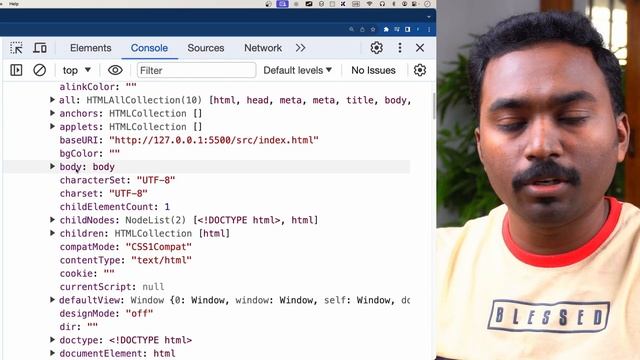Open console settings gear beside No Issues
This screenshot has height=360, width=640.
[420, 70]
